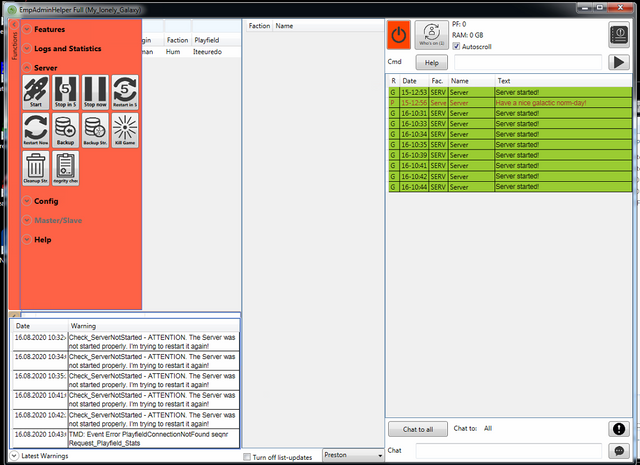640x465 pixels.
Task: Select the 16.08.2020 10:32 warning row
Action: 126,342
